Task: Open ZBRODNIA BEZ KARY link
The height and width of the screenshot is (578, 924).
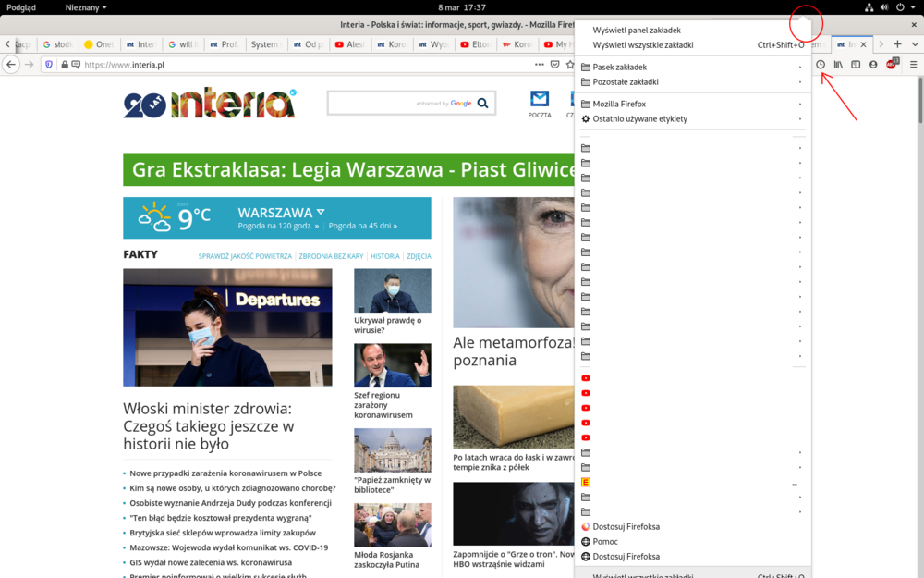Action: pyautogui.click(x=331, y=256)
